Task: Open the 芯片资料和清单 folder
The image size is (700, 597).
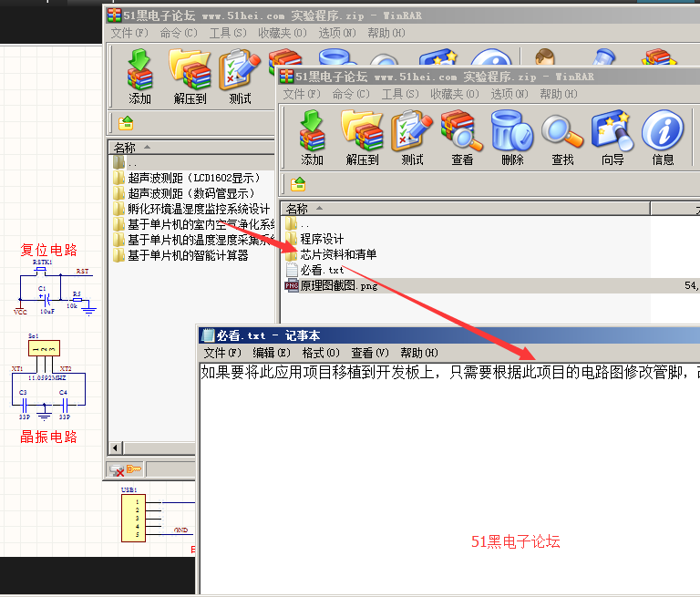Action: point(337,254)
